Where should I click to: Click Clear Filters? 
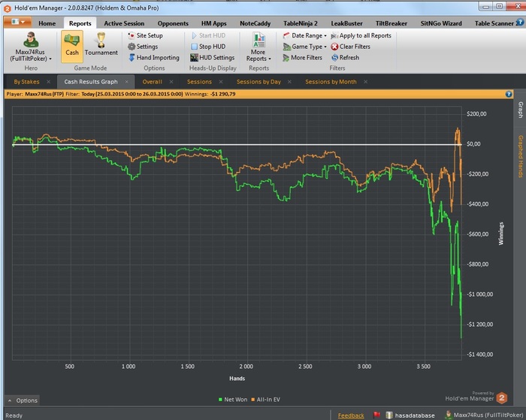point(351,47)
